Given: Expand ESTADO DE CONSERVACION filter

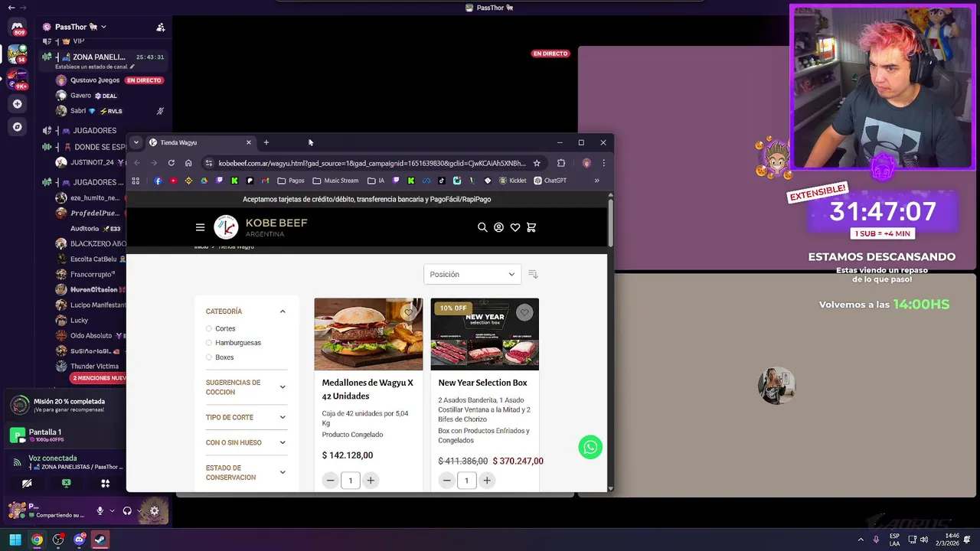Looking at the screenshot, I should [247, 472].
